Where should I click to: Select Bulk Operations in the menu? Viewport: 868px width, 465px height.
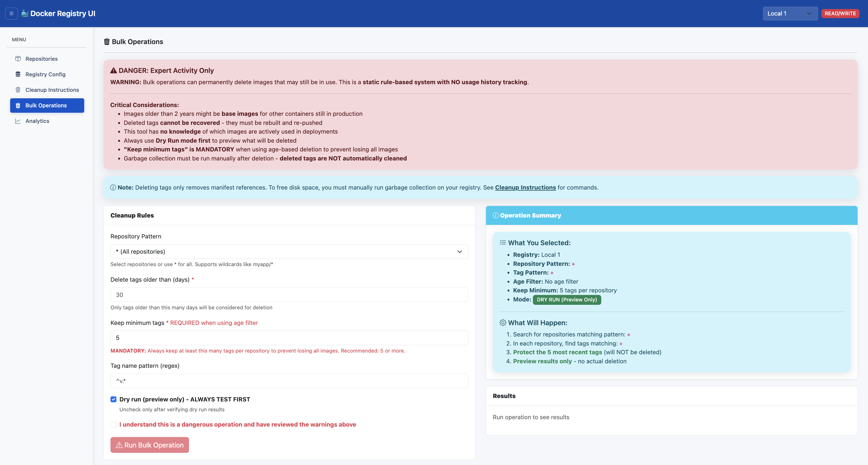pyautogui.click(x=46, y=105)
